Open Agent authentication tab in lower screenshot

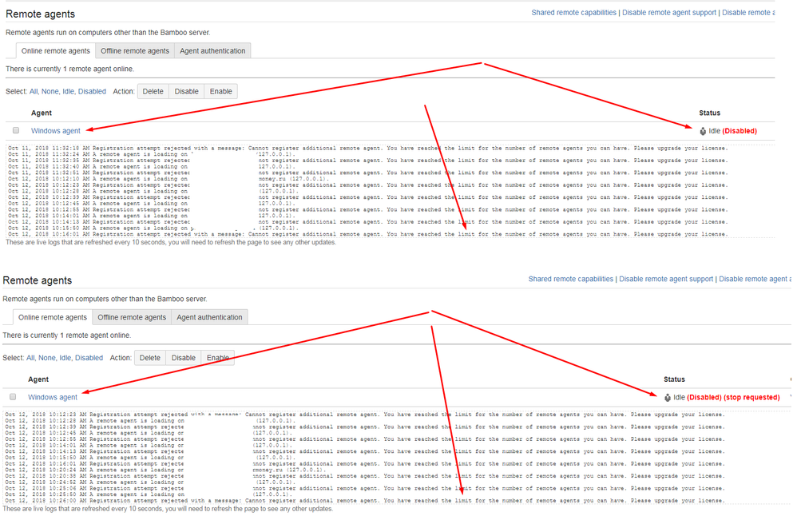coord(209,317)
